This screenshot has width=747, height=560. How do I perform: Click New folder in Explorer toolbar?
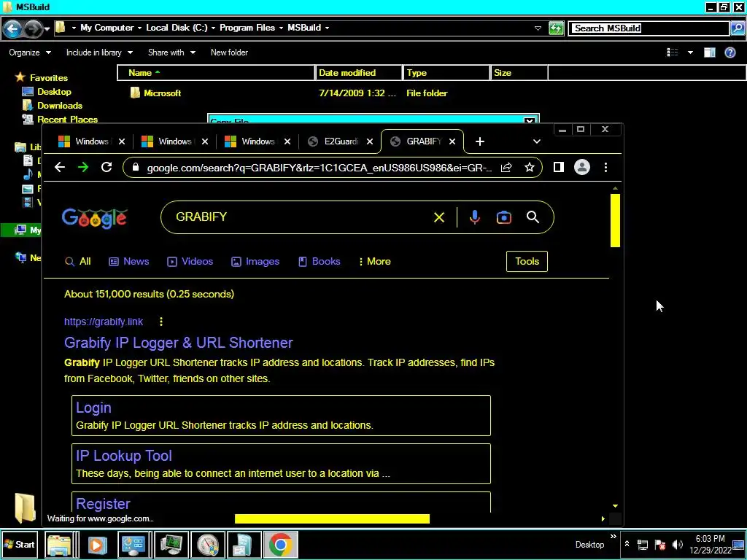click(x=229, y=52)
